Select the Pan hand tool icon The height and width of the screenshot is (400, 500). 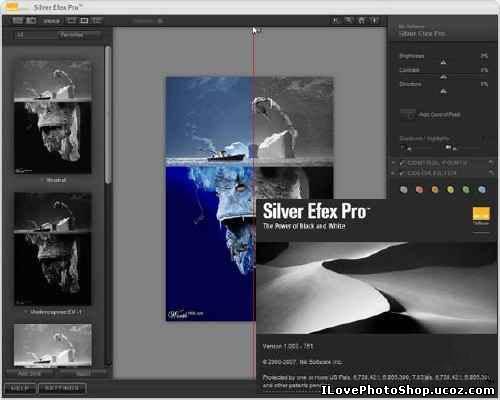tap(362, 20)
